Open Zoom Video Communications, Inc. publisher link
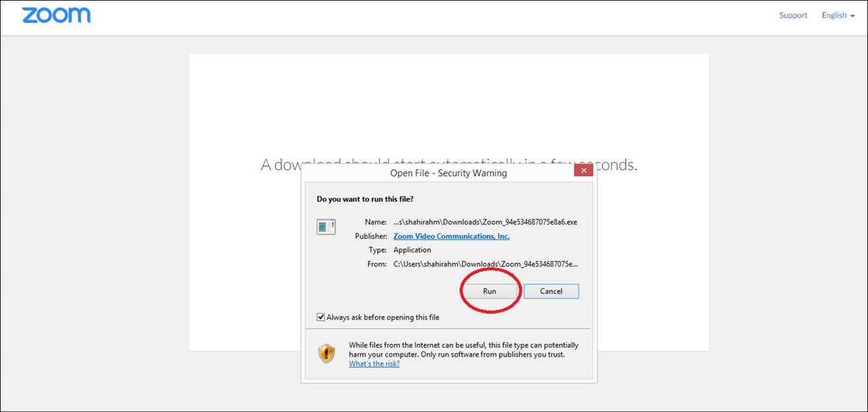Screen dimensions: 868x412 tap(451, 236)
